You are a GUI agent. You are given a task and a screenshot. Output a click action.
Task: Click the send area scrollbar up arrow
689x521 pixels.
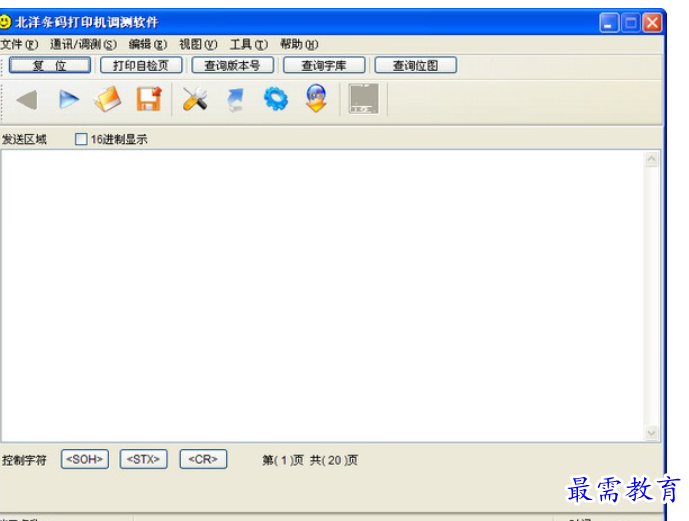[x=652, y=159]
